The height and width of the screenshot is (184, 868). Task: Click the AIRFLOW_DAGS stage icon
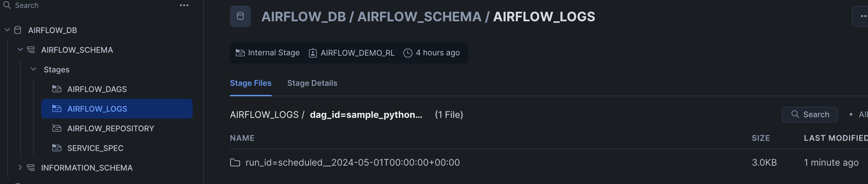click(56, 89)
